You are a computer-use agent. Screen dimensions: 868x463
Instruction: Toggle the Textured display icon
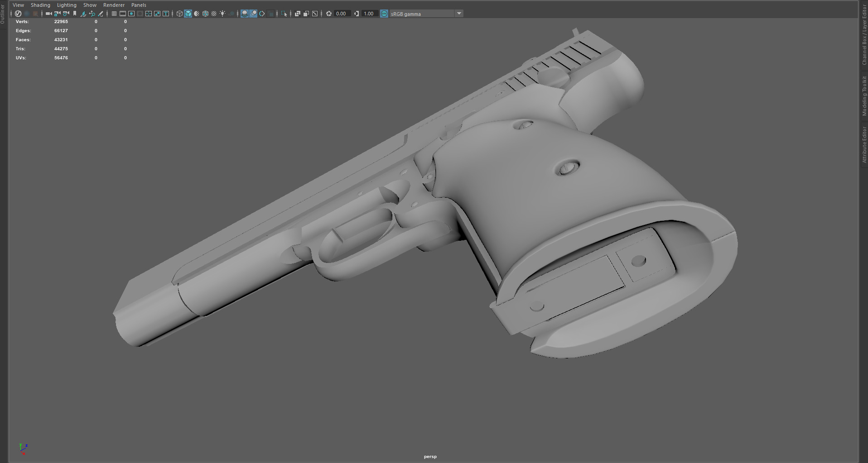pyautogui.click(x=214, y=14)
